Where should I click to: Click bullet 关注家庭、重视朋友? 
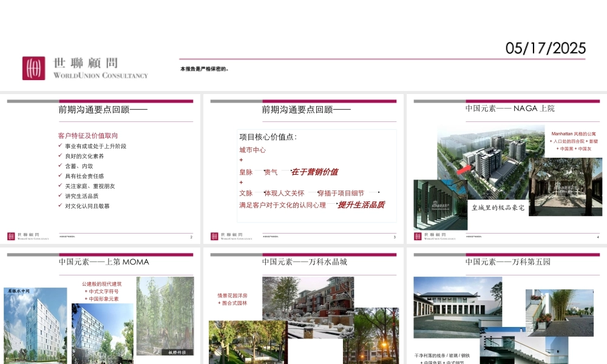90,186
